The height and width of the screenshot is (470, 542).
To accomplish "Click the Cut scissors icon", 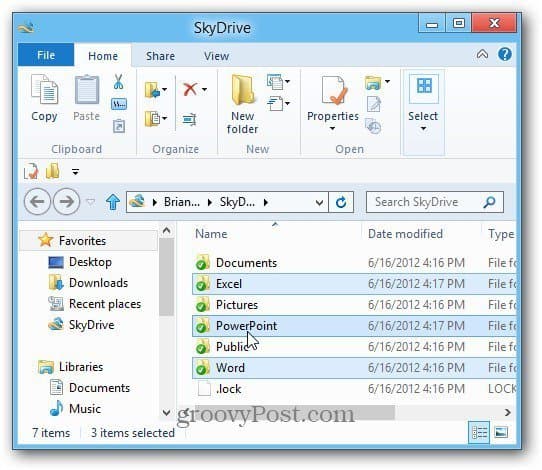I will coord(119,82).
